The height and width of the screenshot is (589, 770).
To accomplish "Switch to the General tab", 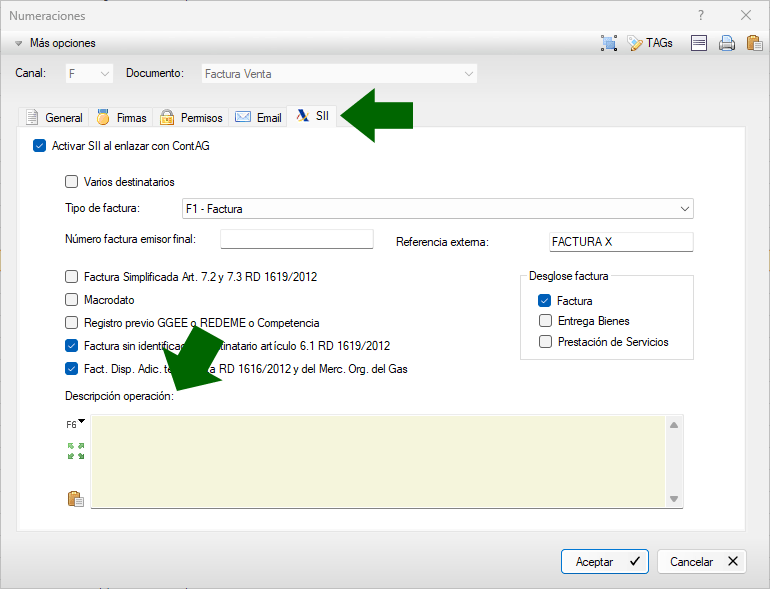I will 55,117.
